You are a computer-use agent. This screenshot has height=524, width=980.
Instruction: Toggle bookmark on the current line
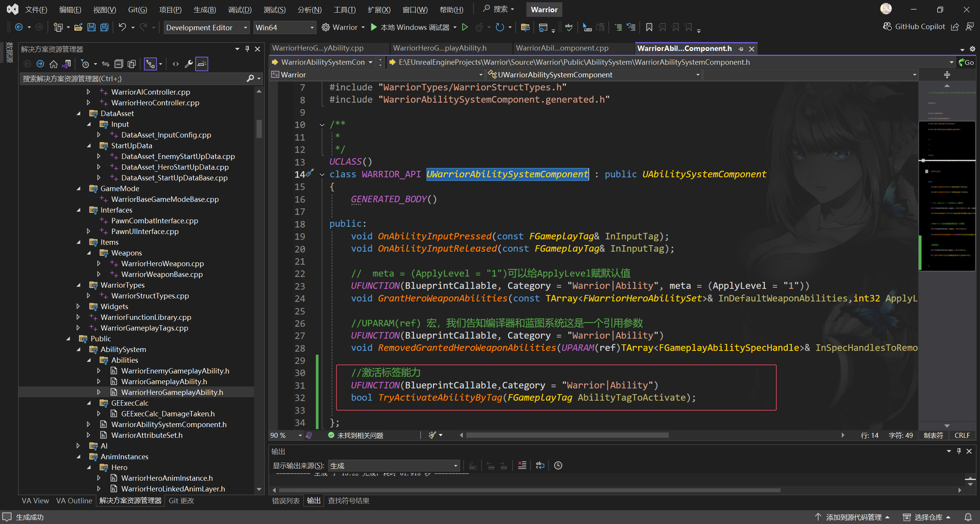click(x=649, y=27)
